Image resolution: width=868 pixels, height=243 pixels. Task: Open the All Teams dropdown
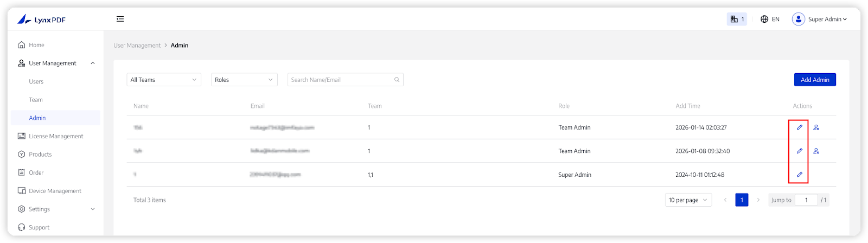pos(163,80)
